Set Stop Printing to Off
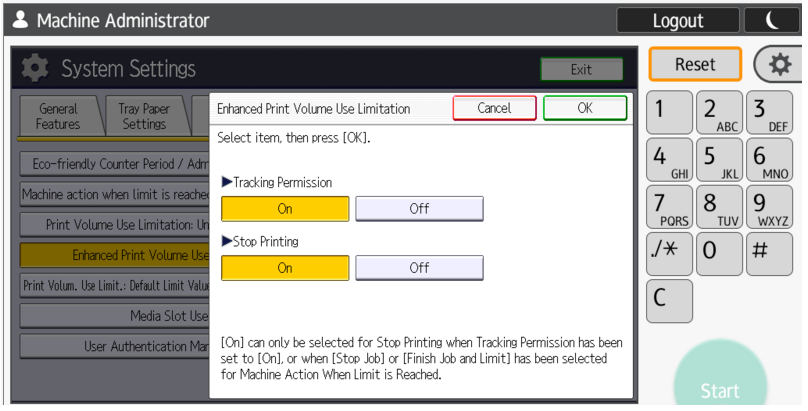808x411 pixels. (419, 268)
